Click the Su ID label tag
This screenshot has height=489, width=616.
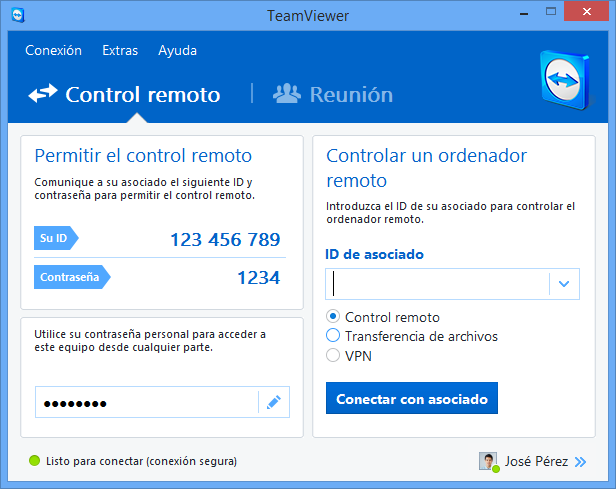[56, 238]
